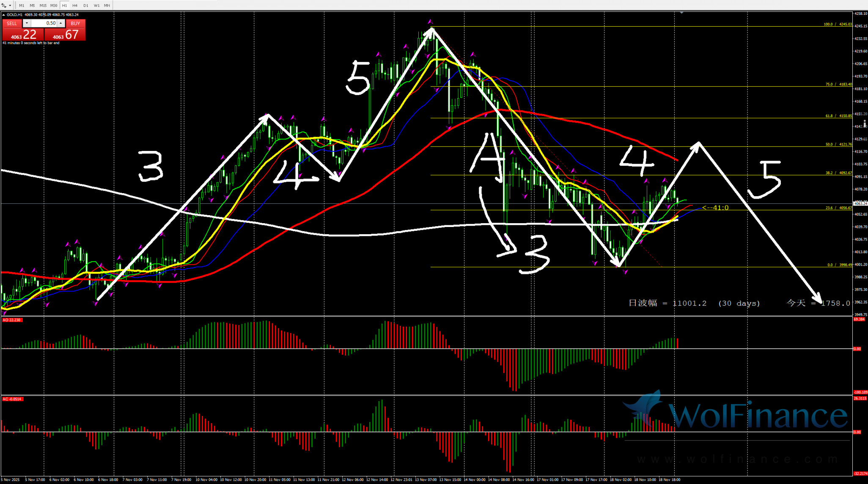Image resolution: width=868 pixels, height=484 pixels.
Task: Click the BUY button at 4063.67
Action: 65,34
